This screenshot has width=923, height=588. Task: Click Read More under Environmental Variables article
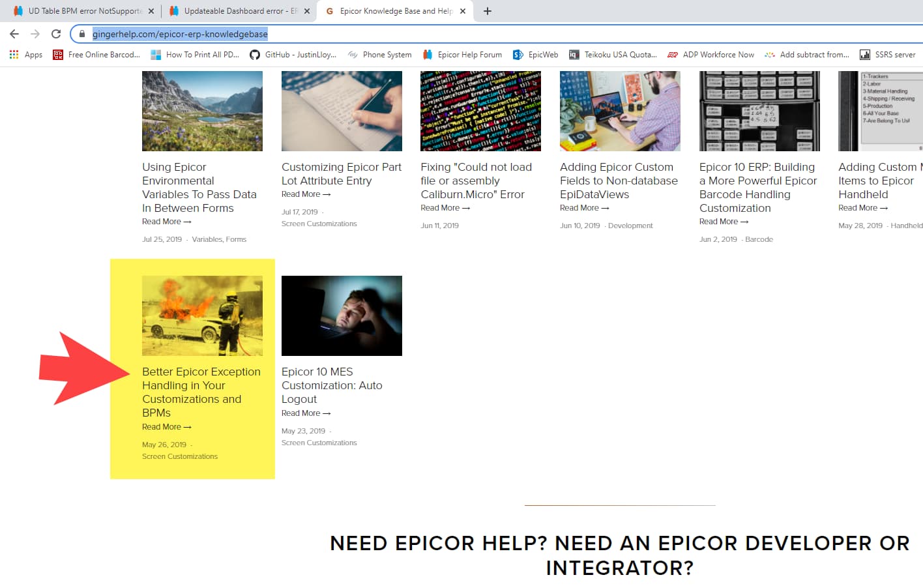tap(167, 222)
